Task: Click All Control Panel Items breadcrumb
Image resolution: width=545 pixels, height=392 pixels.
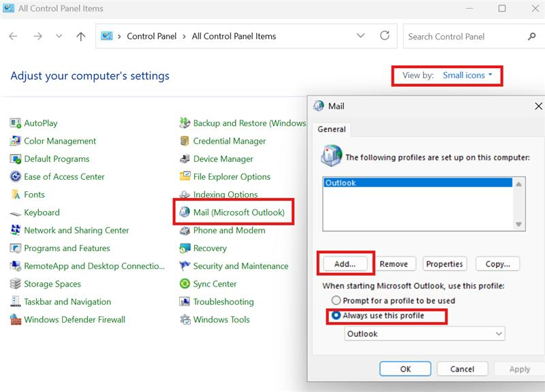Action: point(234,36)
